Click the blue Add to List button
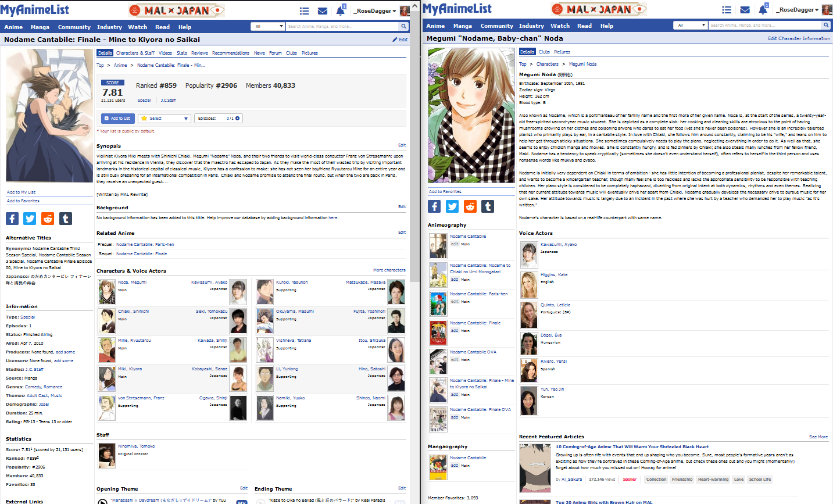Image resolution: width=833 pixels, height=504 pixels. 117,118
